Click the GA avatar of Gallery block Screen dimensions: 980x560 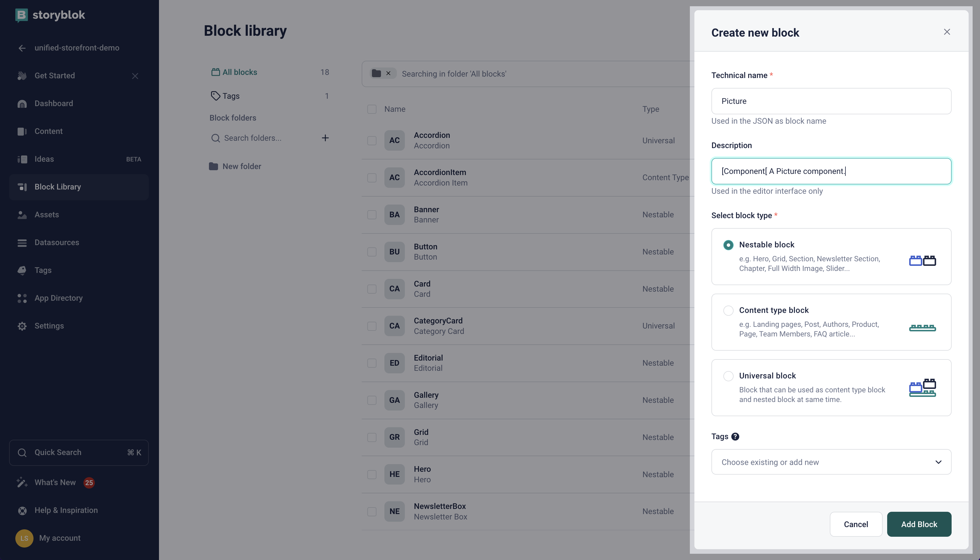point(394,400)
